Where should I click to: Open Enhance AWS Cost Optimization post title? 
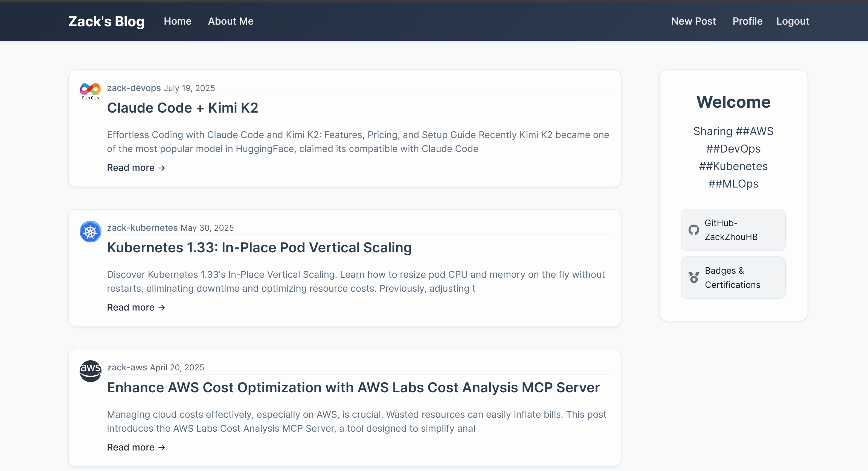pyautogui.click(x=353, y=387)
